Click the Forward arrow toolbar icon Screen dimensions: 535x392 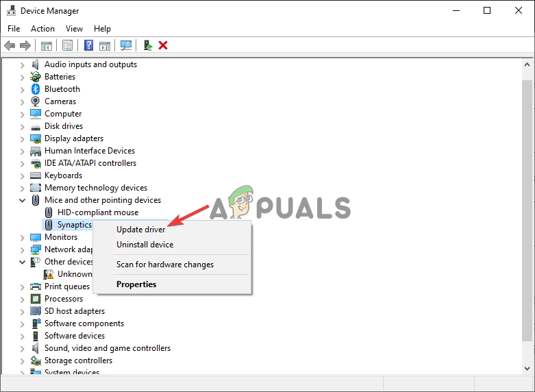click(x=25, y=45)
